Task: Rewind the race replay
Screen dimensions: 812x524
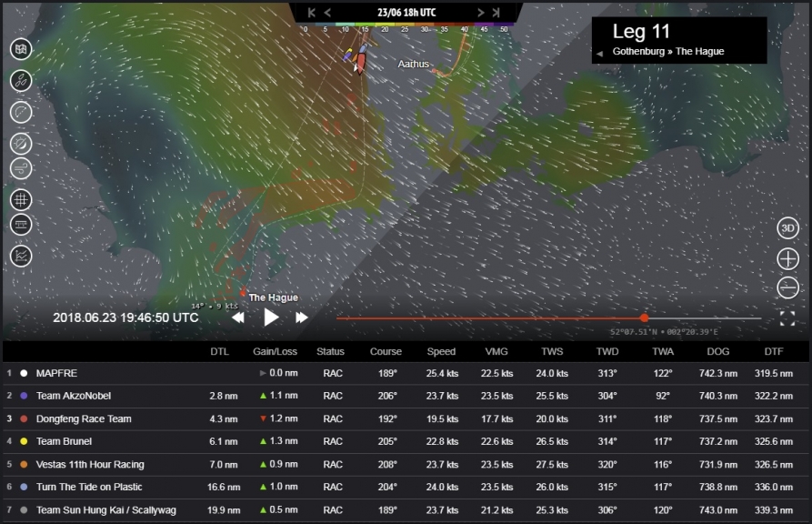Action: point(238,317)
